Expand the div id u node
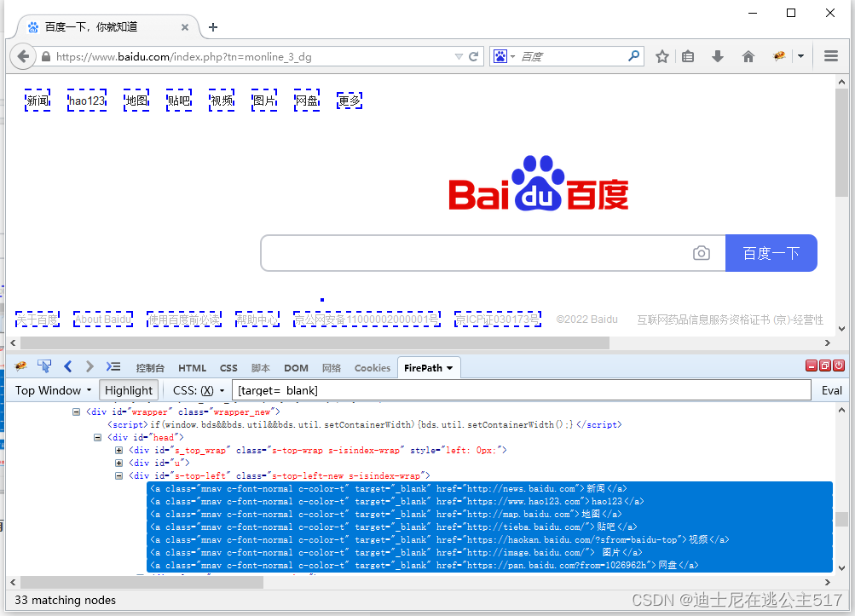The image size is (855, 616). pos(118,463)
